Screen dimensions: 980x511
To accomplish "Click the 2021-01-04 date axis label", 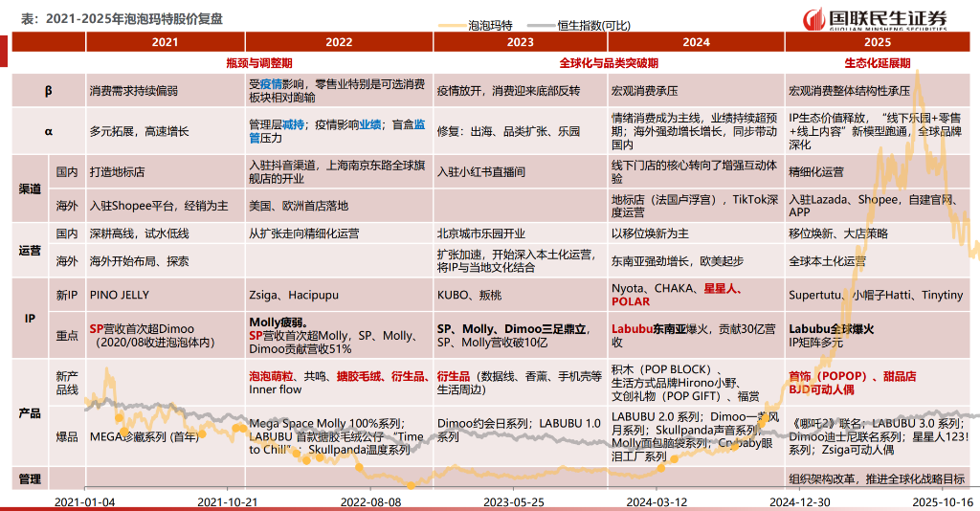I will [x=84, y=501].
